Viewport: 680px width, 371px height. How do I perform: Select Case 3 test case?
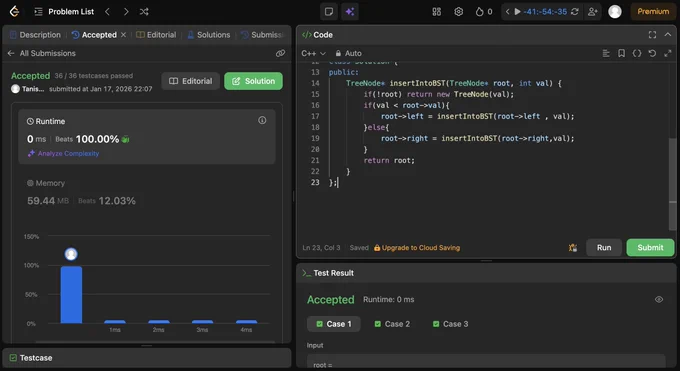450,324
